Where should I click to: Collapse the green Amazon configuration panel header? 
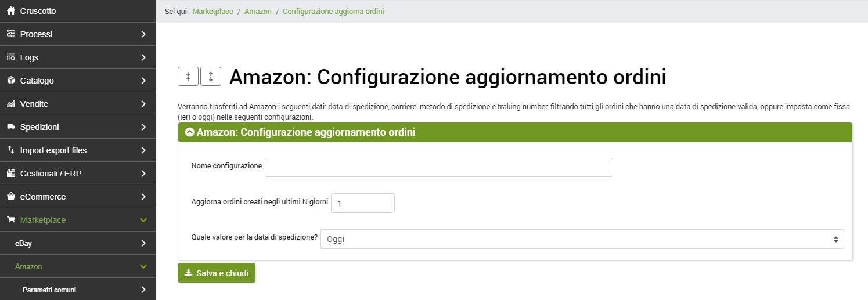coord(189,132)
